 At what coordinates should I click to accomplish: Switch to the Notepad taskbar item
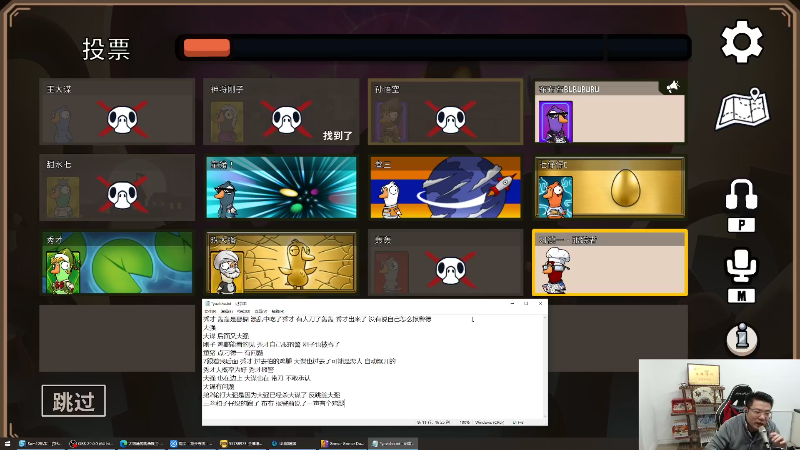[x=393, y=444]
